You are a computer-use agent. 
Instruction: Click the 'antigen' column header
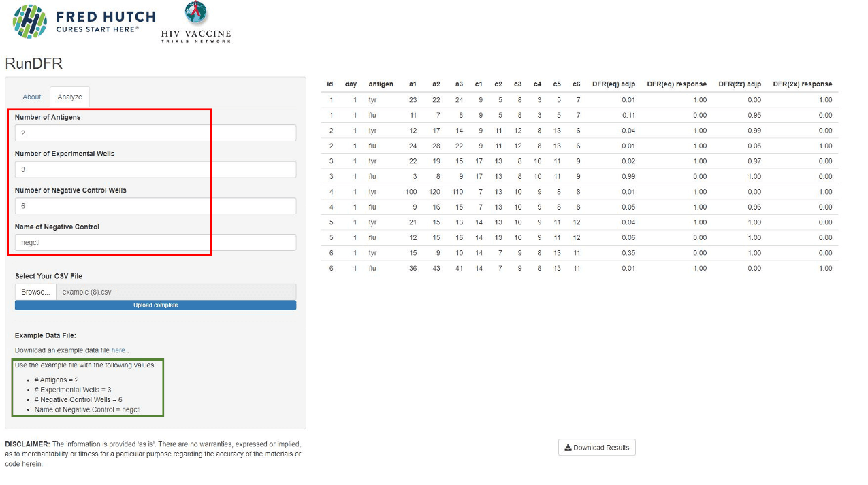coord(381,84)
